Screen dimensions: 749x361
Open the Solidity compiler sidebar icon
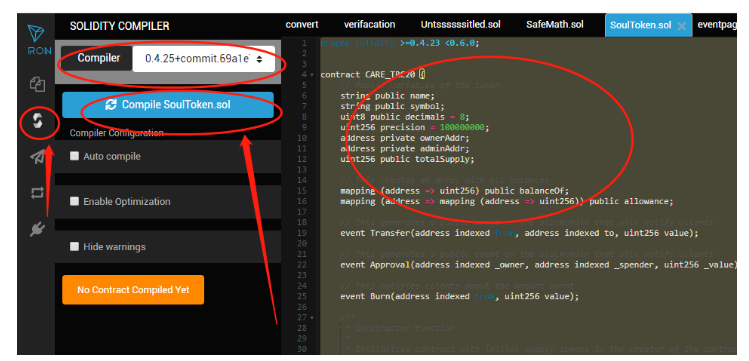[x=38, y=122]
